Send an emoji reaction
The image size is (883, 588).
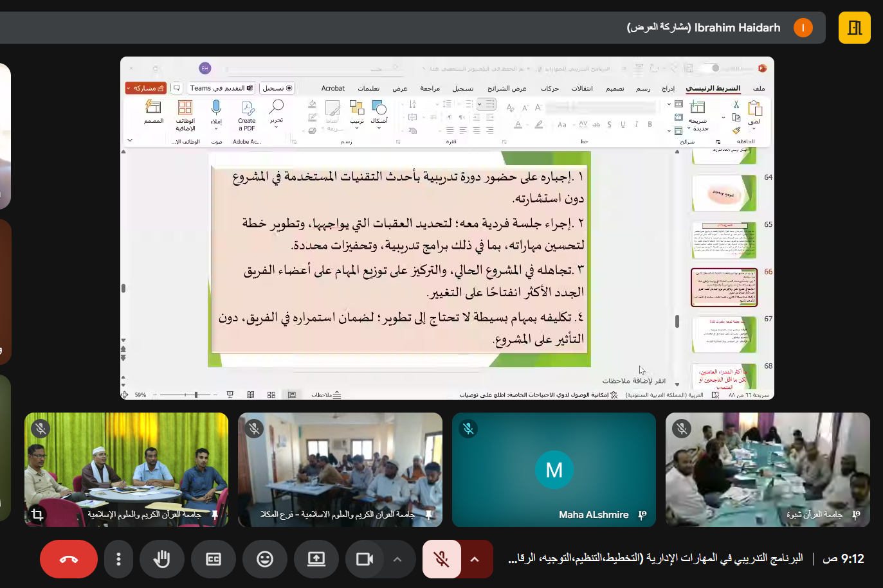[265, 559]
